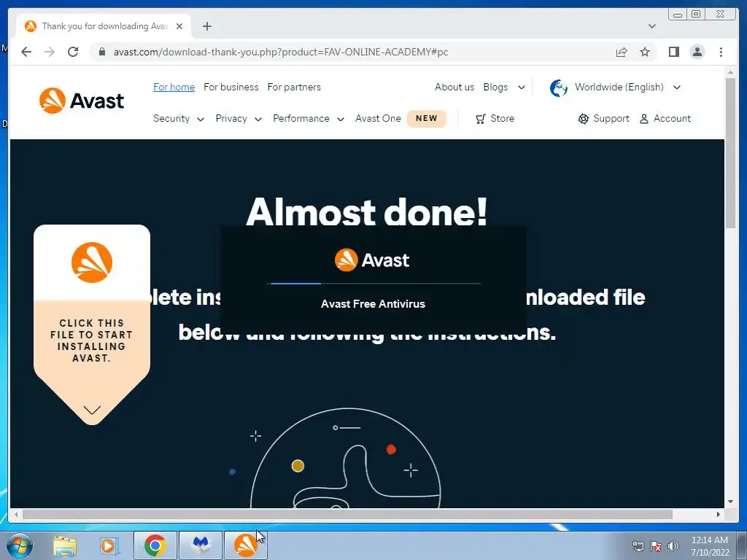Click the padlock site info icon
The height and width of the screenshot is (560, 747).
tap(101, 52)
